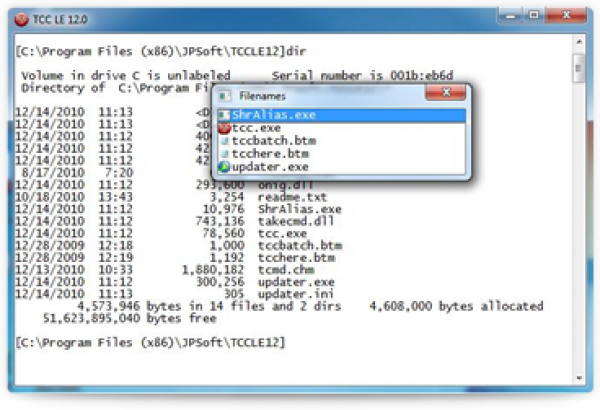Click the scrollbar up arrow
The width and height of the screenshot is (600, 410).
pos(579,41)
